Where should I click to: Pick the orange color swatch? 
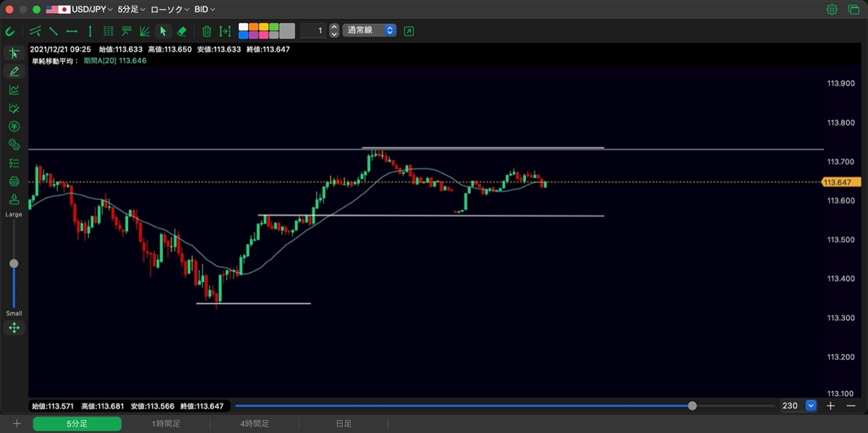(254, 27)
